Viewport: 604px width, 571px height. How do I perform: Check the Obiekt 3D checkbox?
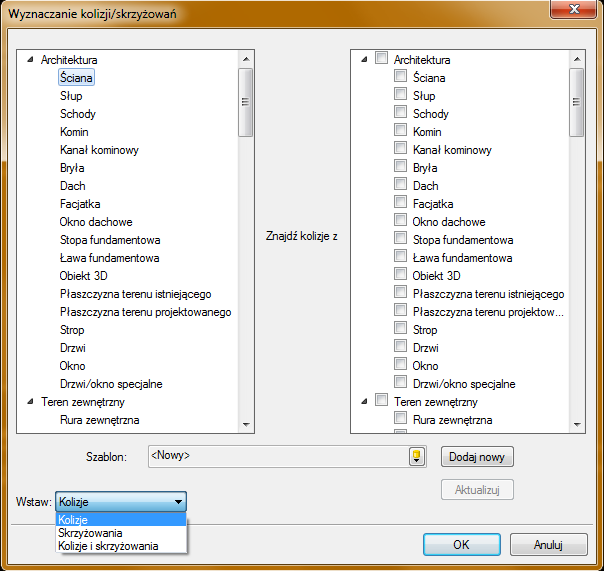click(x=401, y=274)
